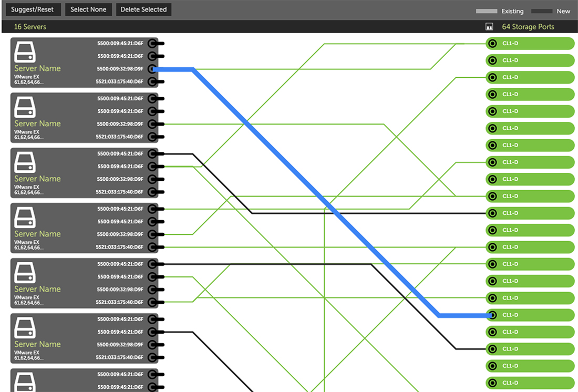The height and width of the screenshot is (392, 578).
Task: Click the CL1-D port where fifth server's black line ends
Action: point(530,349)
